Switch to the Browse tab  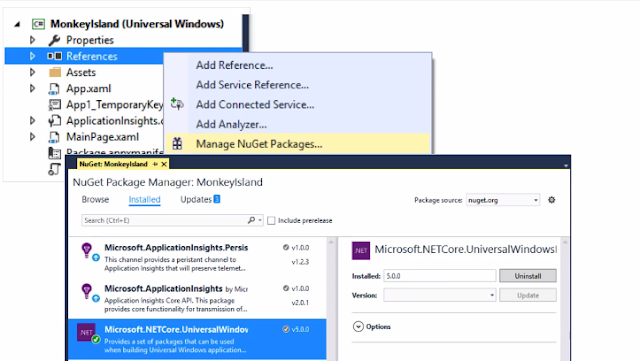pyautogui.click(x=95, y=199)
